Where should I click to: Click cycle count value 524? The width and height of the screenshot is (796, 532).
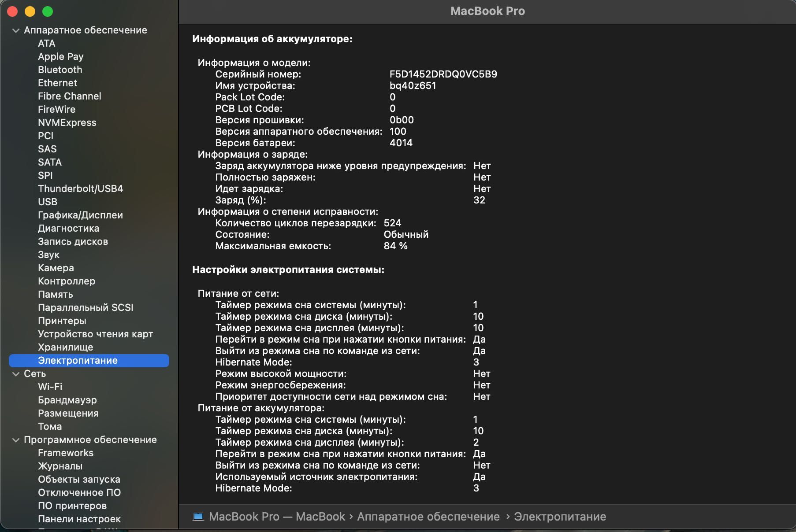392,223
